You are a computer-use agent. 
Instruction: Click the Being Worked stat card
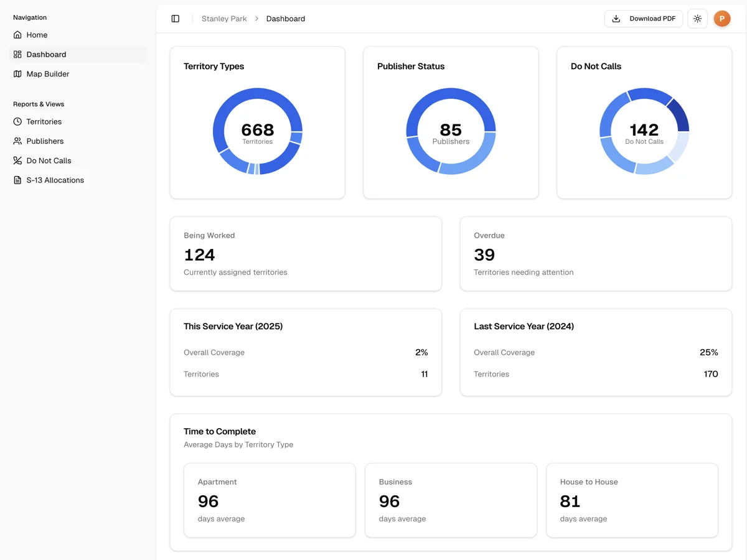click(306, 253)
